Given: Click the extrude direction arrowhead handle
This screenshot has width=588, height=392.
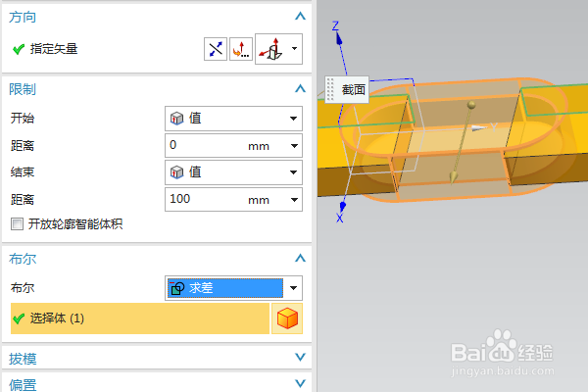Looking at the screenshot, I should (x=454, y=177).
